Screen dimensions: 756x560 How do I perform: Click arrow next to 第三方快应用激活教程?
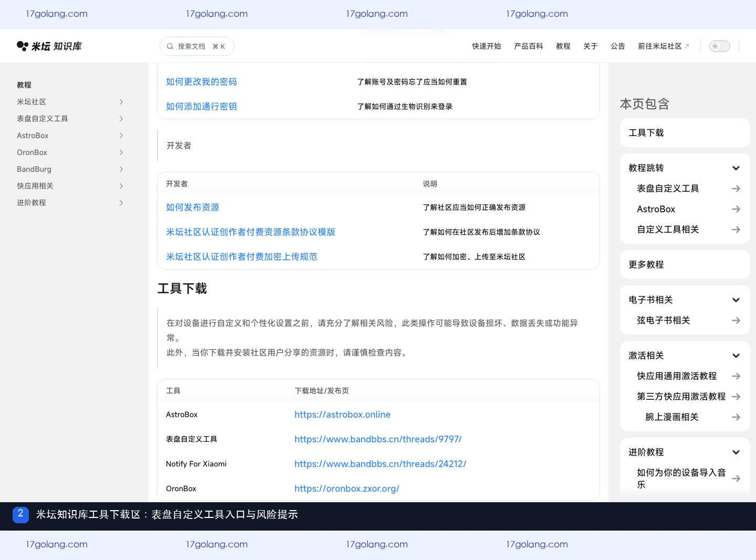point(736,397)
